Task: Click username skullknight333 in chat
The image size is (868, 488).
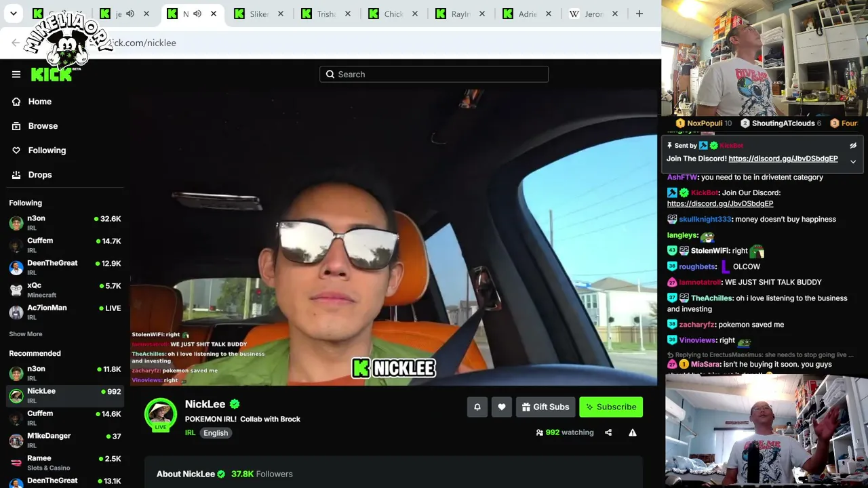Action: [x=705, y=220]
